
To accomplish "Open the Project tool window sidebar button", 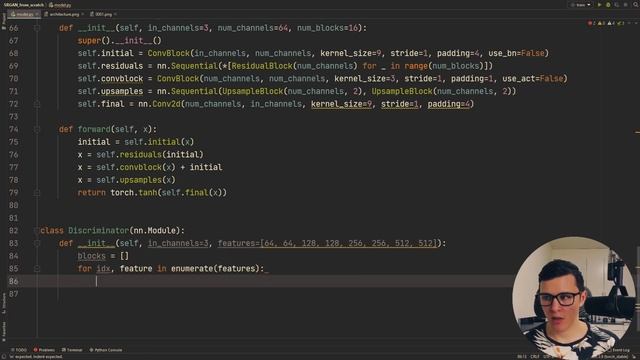I will pyautogui.click(x=4, y=21).
